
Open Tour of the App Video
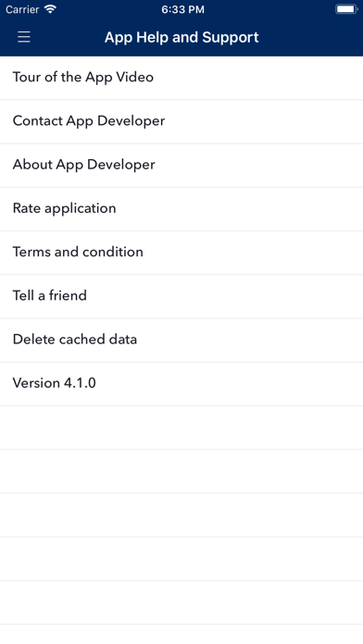(181, 78)
